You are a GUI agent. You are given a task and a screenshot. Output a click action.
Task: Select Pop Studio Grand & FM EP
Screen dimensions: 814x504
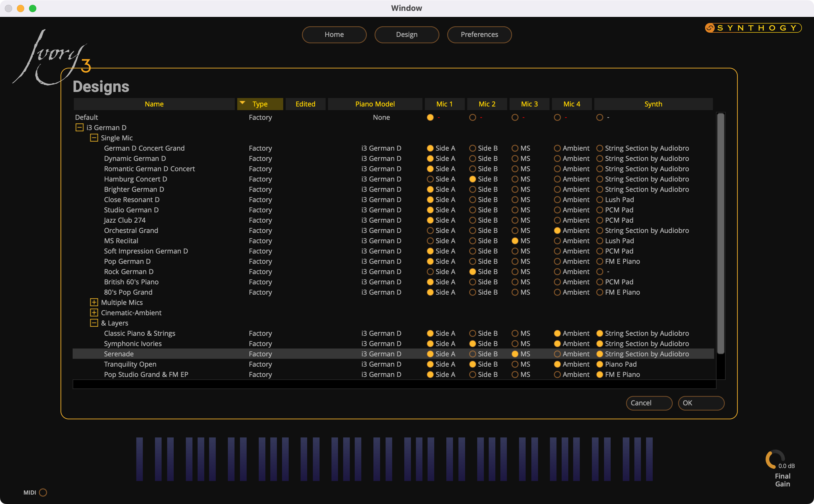tap(146, 374)
